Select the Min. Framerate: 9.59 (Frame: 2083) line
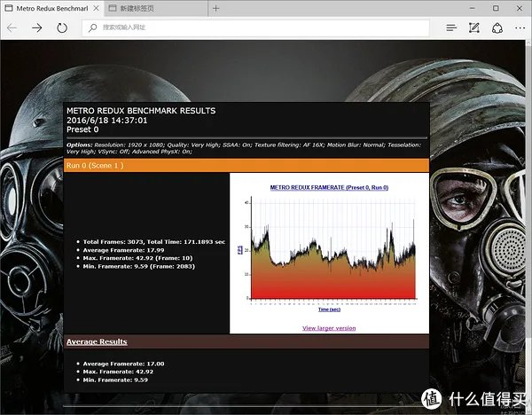 pos(139,266)
